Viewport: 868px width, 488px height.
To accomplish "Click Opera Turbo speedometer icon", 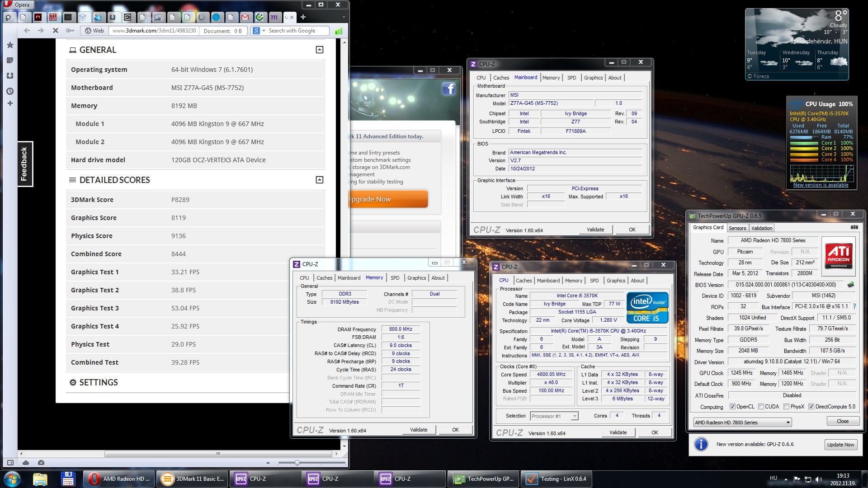I will coord(41,463).
